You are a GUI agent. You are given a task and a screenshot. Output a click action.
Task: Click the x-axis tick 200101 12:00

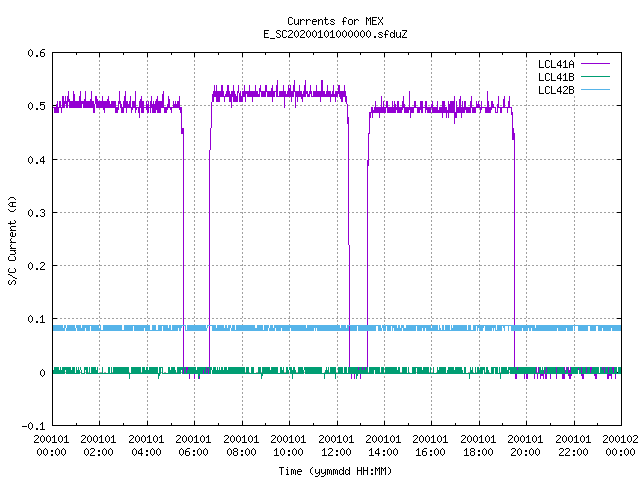(336, 446)
